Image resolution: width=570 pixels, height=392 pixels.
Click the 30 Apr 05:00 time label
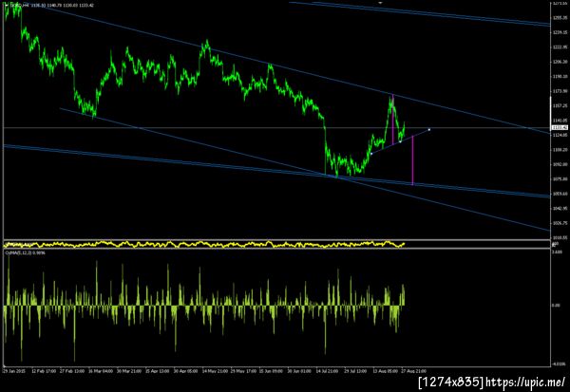coord(186,371)
